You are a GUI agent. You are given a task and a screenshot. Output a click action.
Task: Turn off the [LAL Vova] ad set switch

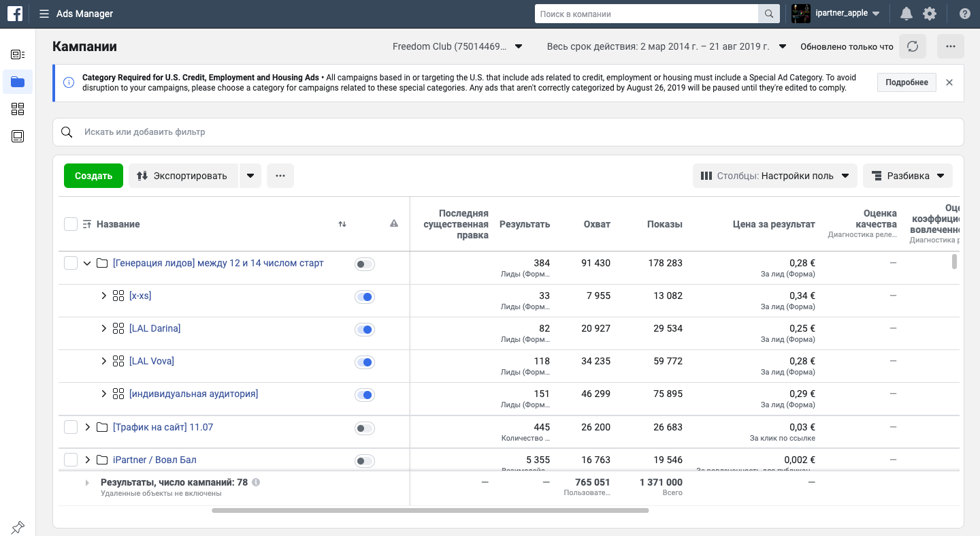(x=365, y=362)
